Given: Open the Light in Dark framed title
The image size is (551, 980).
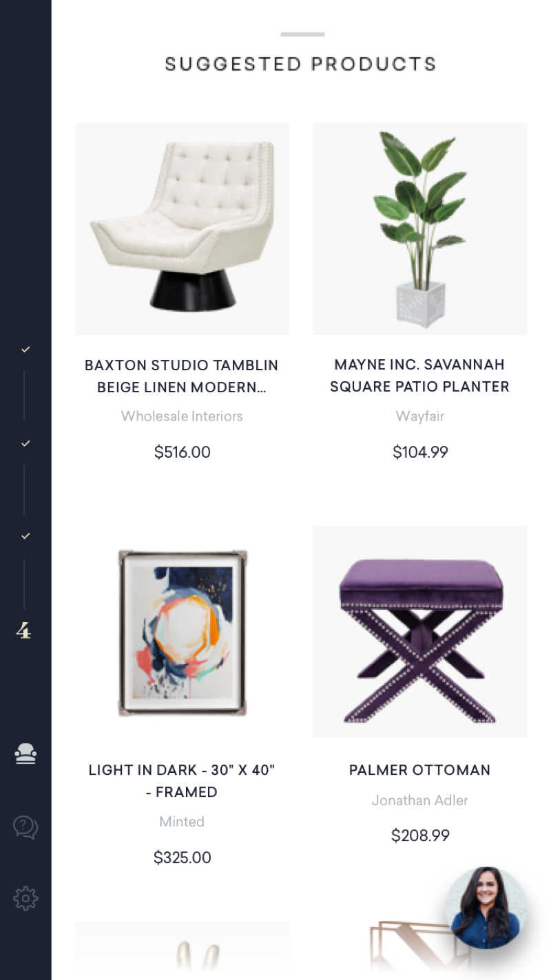Looking at the screenshot, I should click(x=182, y=781).
